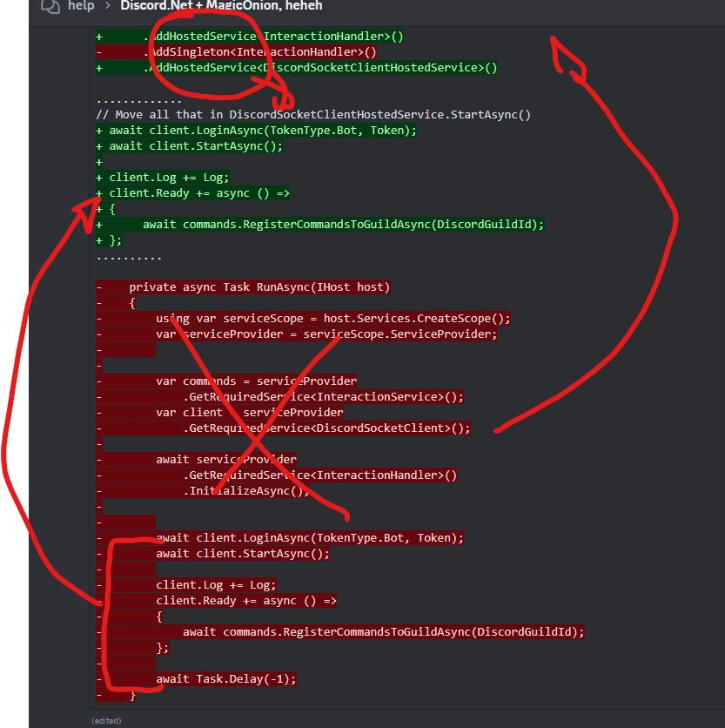
Task: Click the line var client = serviceProvider
Action: [219, 413]
